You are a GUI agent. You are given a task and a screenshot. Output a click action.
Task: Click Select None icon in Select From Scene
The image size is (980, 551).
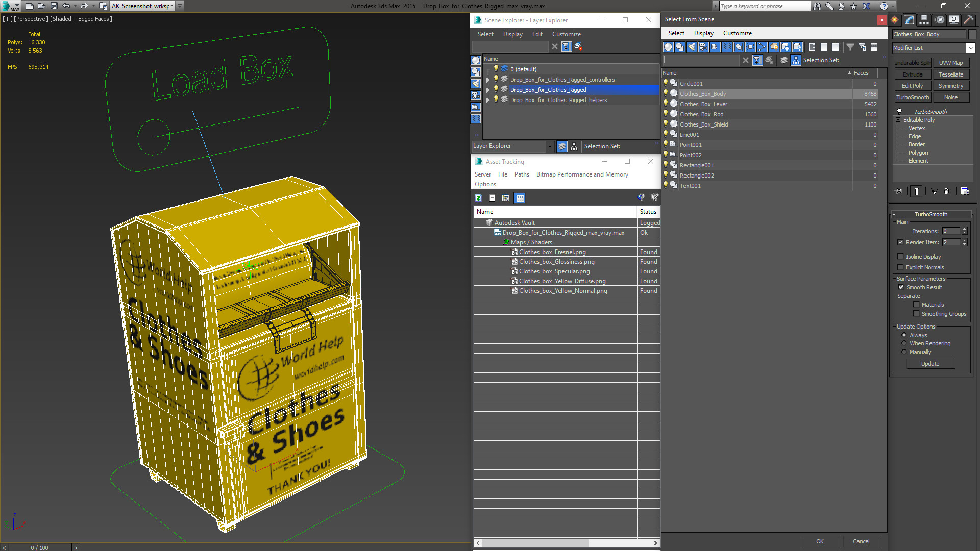point(824,47)
